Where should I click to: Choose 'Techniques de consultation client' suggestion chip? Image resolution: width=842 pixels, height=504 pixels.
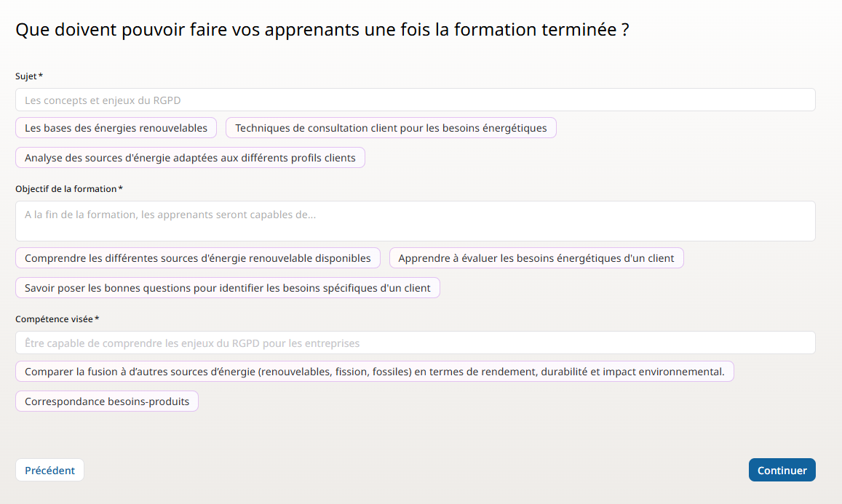coord(391,128)
